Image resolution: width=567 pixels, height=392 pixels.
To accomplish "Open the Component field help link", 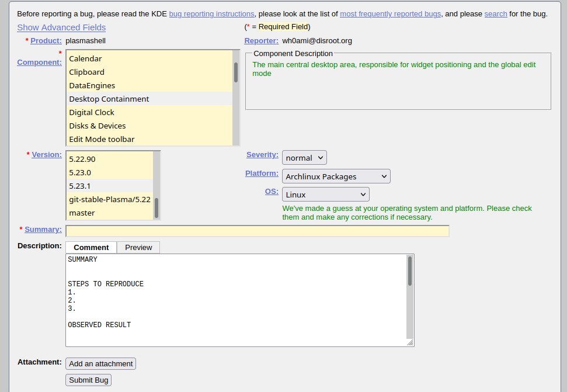I will point(39,62).
